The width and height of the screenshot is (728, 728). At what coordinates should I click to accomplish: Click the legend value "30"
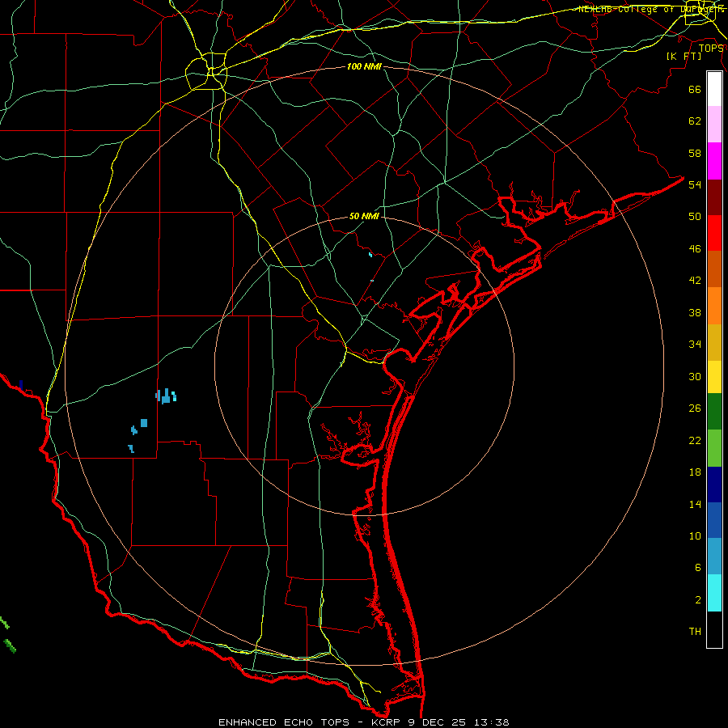[695, 376]
